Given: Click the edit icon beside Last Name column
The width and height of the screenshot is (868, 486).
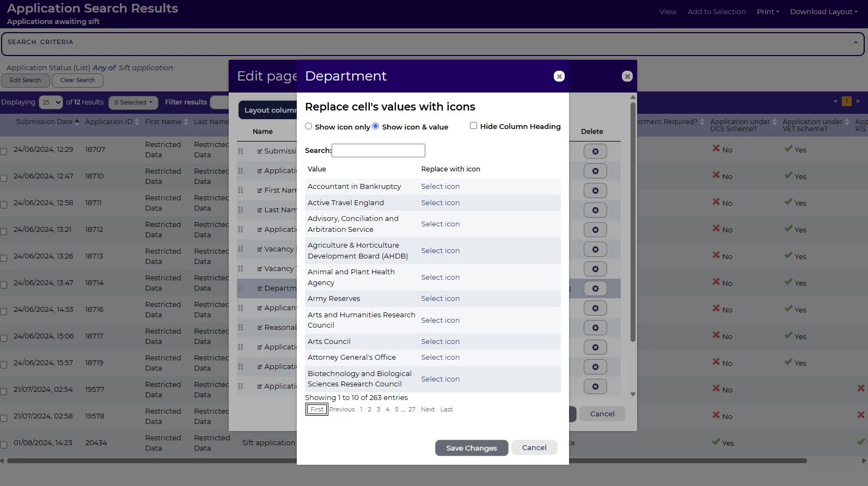Looking at the screenshot, I should click(260, 210).
